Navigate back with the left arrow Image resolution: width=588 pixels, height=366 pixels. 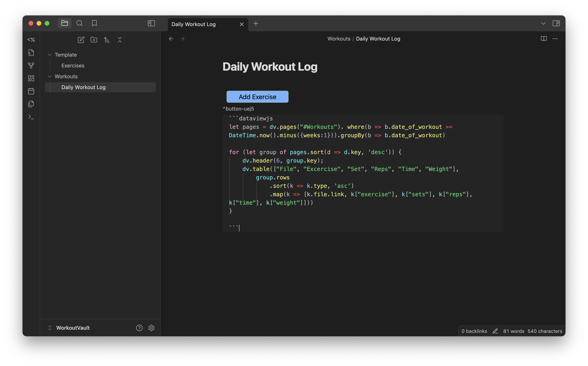coord(171,39)
